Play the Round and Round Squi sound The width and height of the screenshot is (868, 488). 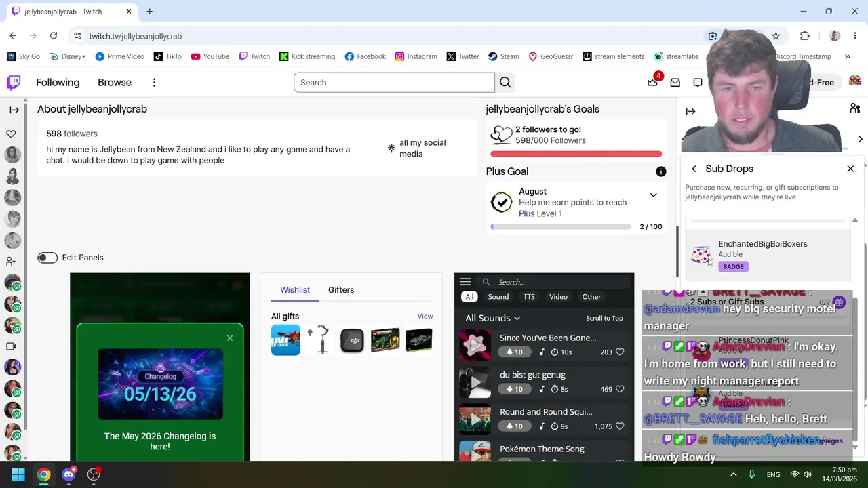[x=475, y=420]
